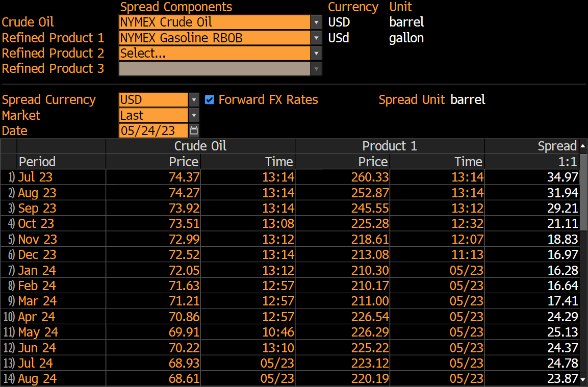
Task: Select the Aug 23 period row
Action: coord(290,193)
